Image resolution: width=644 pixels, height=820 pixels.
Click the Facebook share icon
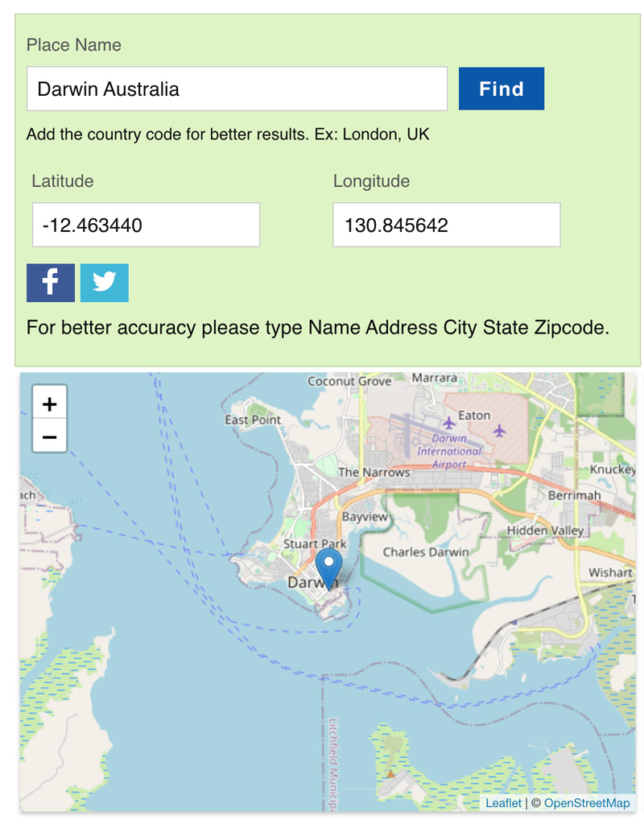pyautogui.click(x=51, y=283)
